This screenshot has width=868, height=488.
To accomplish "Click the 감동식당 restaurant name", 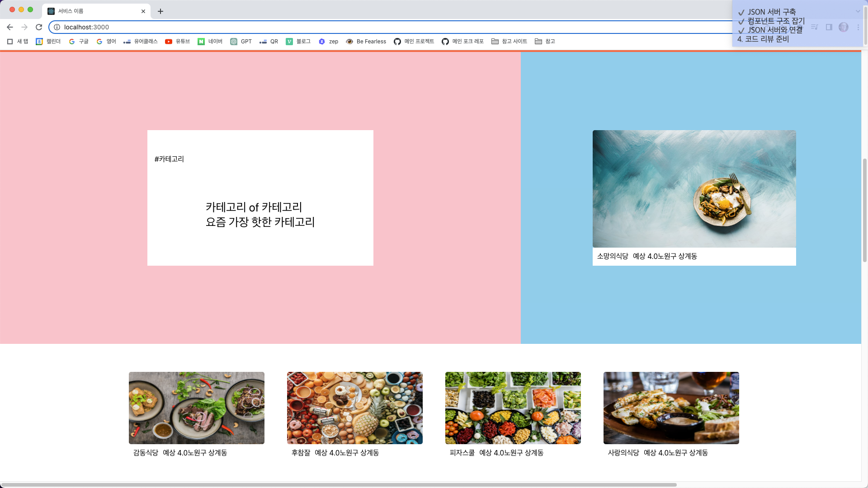I will pyautogui.click(x=146, y=453).
